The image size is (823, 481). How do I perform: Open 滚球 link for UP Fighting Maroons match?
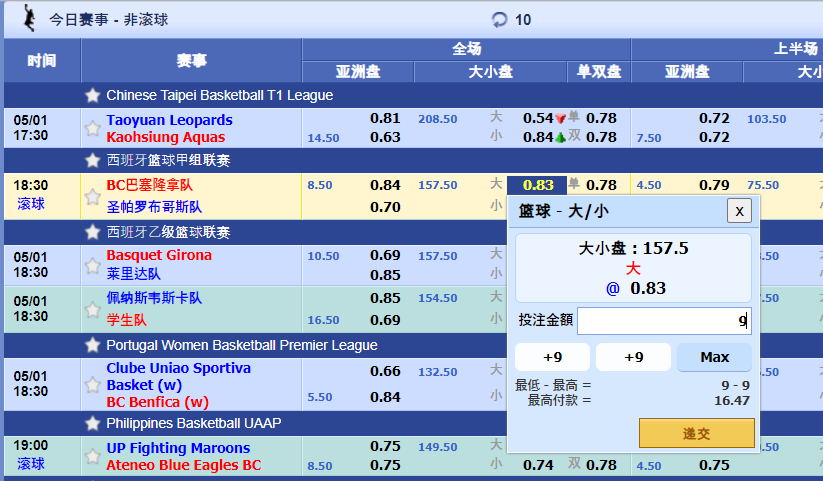pos(31,464)
